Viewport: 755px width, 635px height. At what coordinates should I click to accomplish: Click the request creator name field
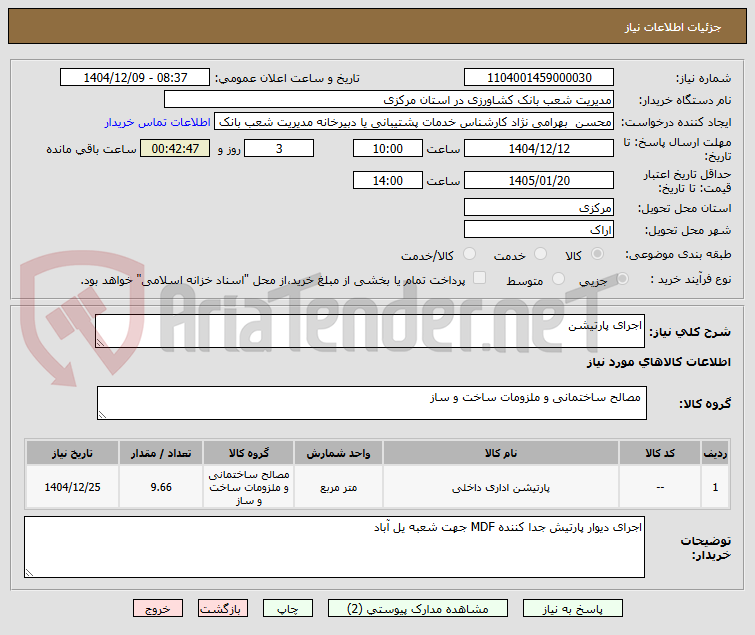coord(414,122)
